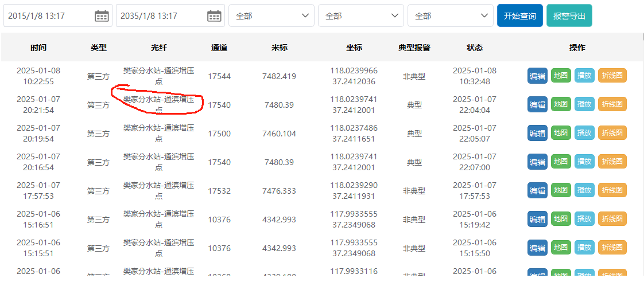This screenshot has height=282, width=644.
Task: Expand the second 全部 dropdown
Action: 361,15
